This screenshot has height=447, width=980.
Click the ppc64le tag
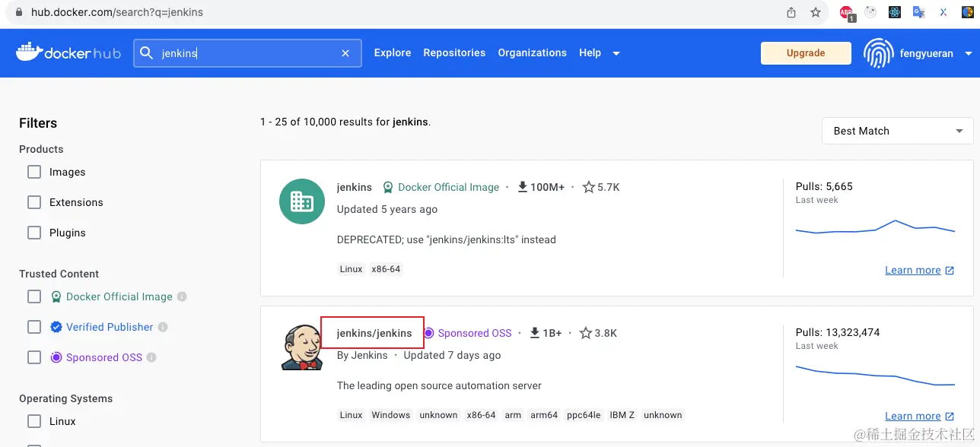584,415
